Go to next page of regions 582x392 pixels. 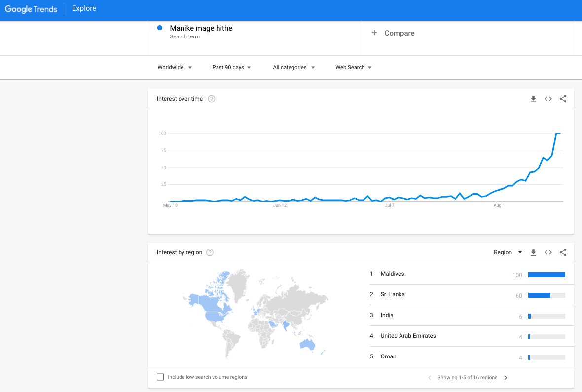point(506,378)
